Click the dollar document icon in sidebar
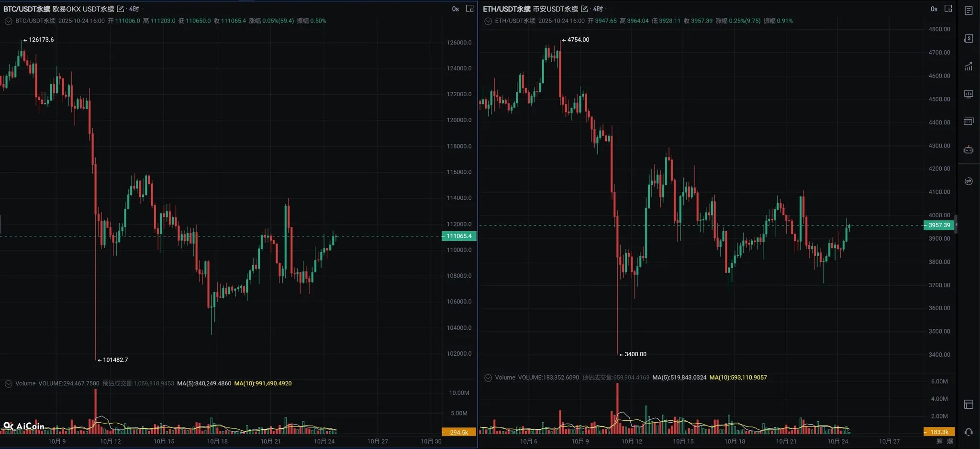Image resolution: width=980 pixels, height=449 pixels. coord(968,38)
